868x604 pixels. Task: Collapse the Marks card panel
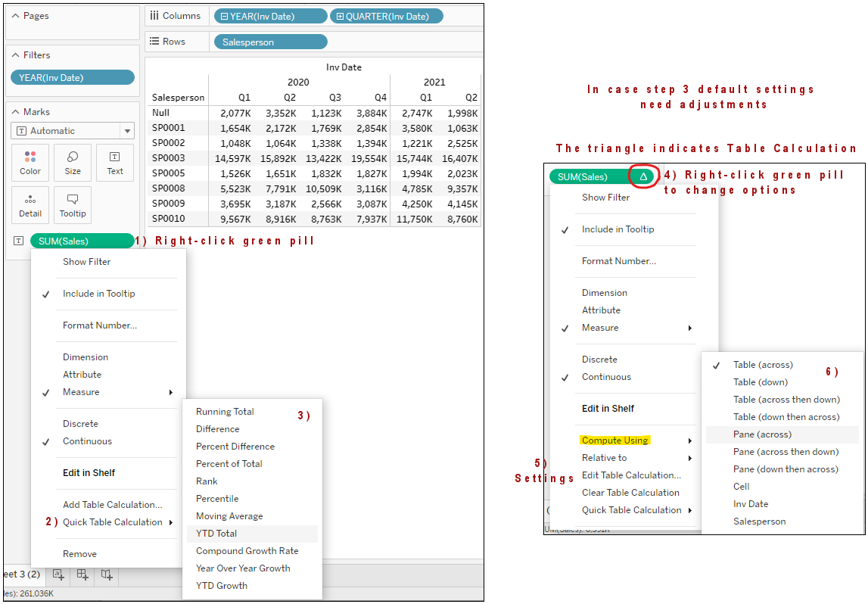click(16, 112)
